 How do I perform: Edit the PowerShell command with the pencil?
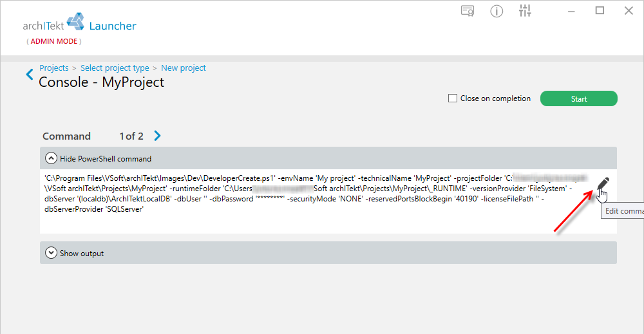pyautogui.click(x=603, y=183)
